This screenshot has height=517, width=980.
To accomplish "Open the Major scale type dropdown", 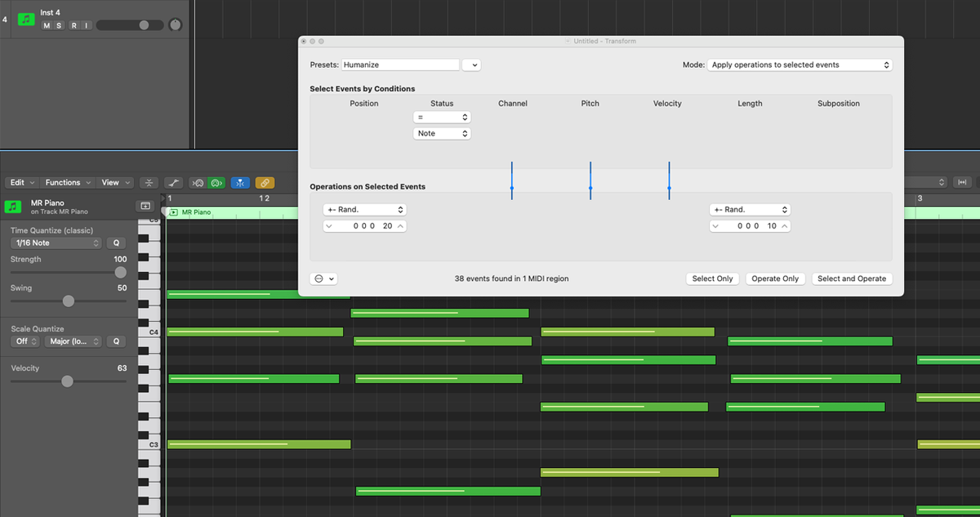I will [x=73, y=341].
